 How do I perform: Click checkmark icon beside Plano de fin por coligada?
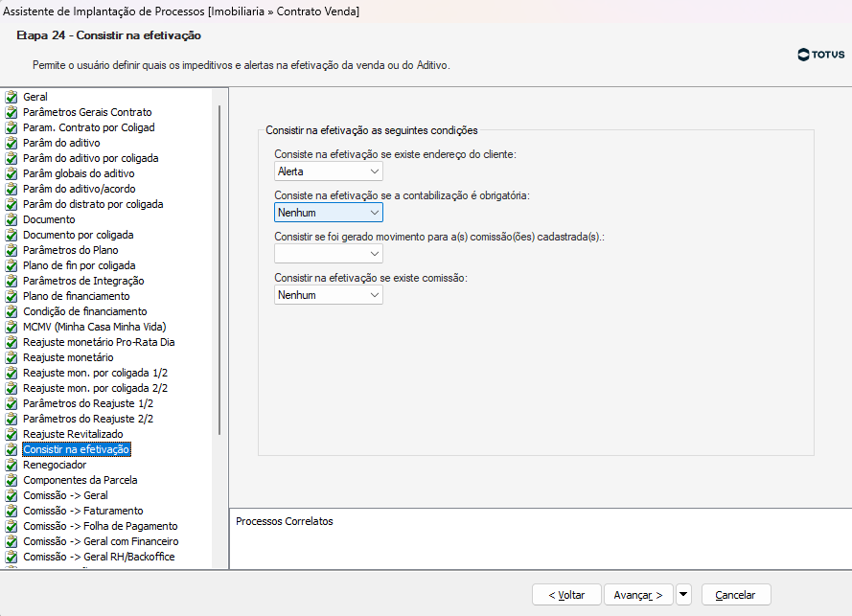(12, 265)
